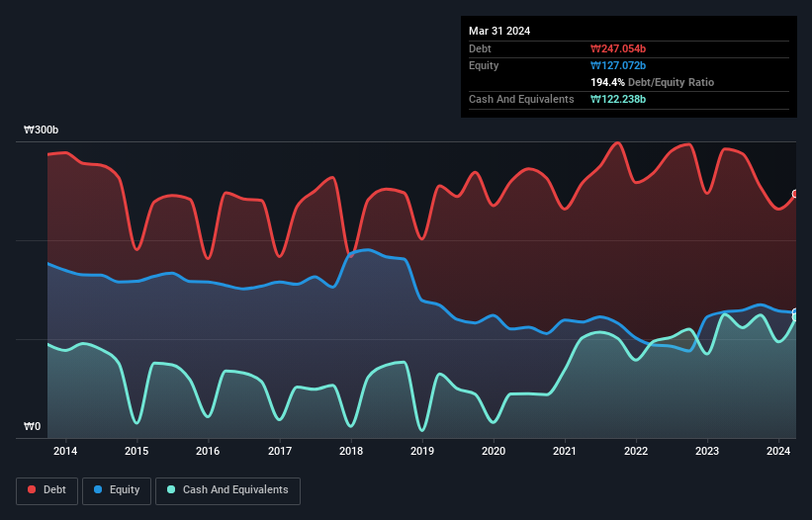Click the 194.4% Debt/Equity Ratio text
This screenshot has height=520, width=812.
coord(652,82)
